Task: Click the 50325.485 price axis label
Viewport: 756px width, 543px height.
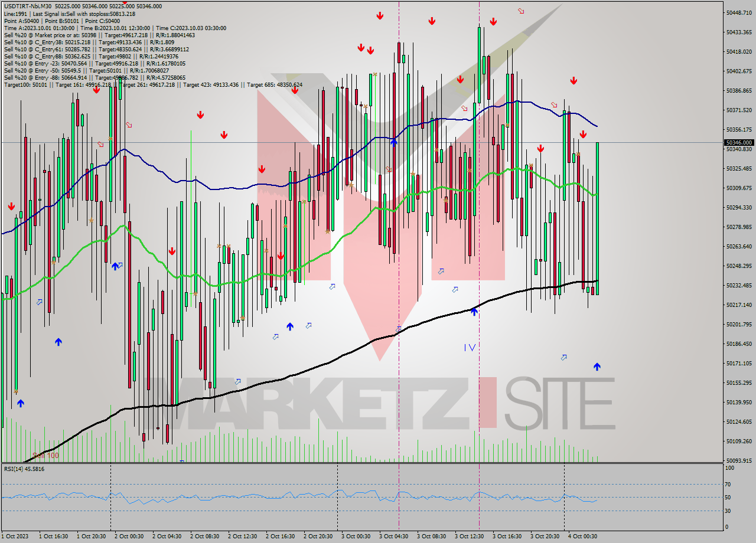Action: pyautogui.click(x=738, y=168)
